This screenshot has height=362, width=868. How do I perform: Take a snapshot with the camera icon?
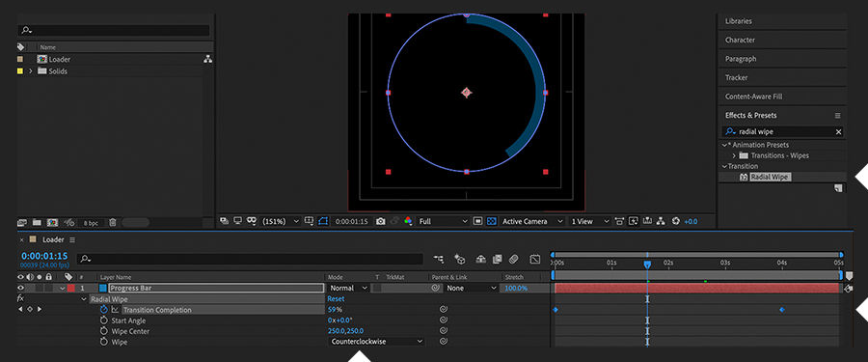[380, 221]
